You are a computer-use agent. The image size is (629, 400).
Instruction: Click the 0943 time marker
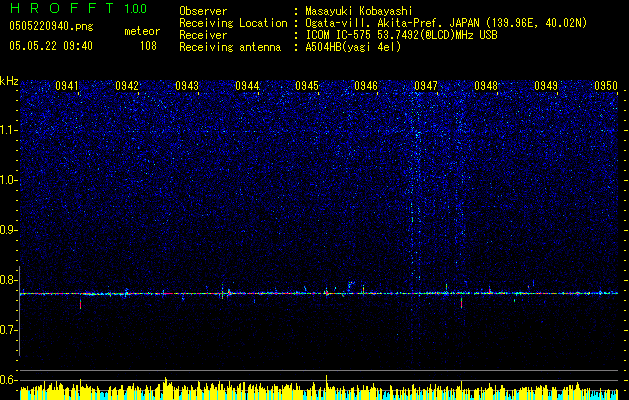click(187, 85)
